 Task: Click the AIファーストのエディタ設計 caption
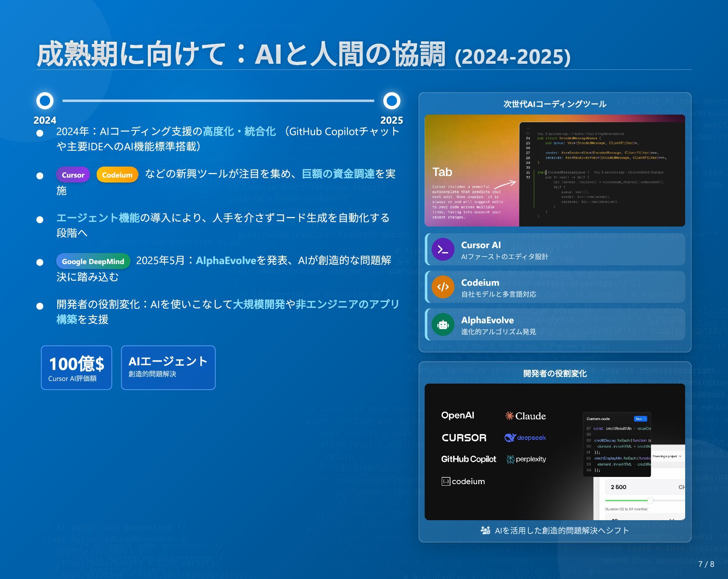505,256
